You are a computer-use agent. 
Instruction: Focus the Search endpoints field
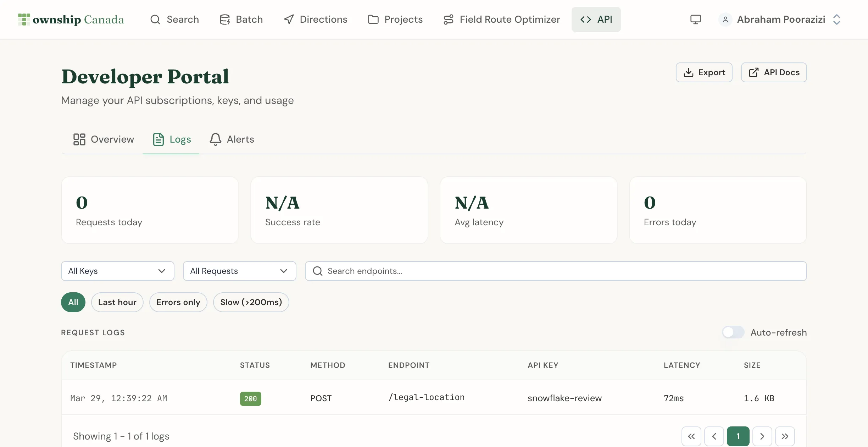pos(556,271)
